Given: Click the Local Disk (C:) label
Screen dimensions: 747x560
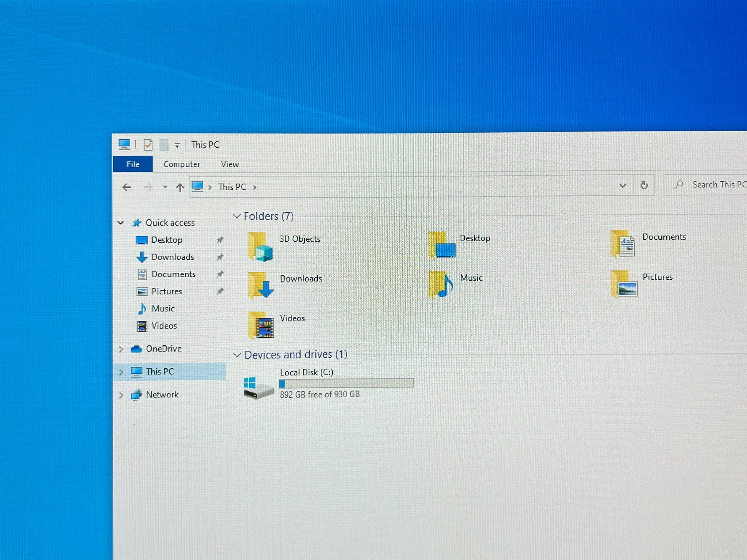Looking at the screenshot, I should [306, 372].
